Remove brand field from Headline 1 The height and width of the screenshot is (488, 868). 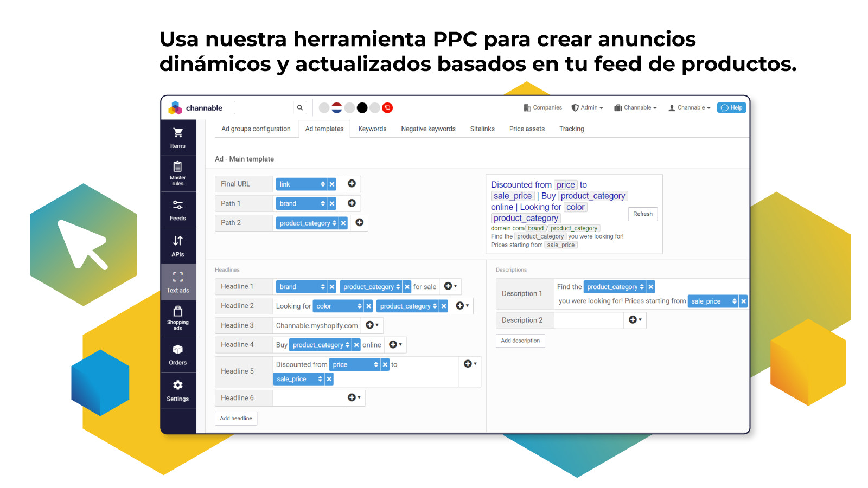[332, 287]
